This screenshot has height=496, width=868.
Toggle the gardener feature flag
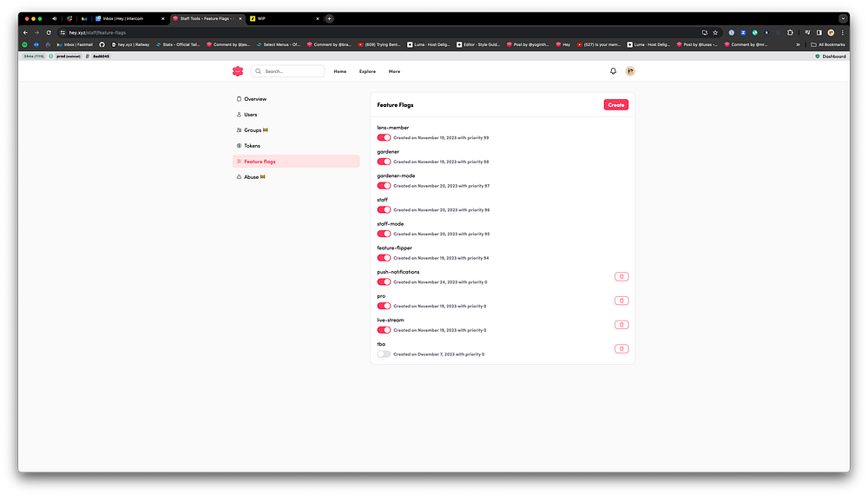(384, 162)
